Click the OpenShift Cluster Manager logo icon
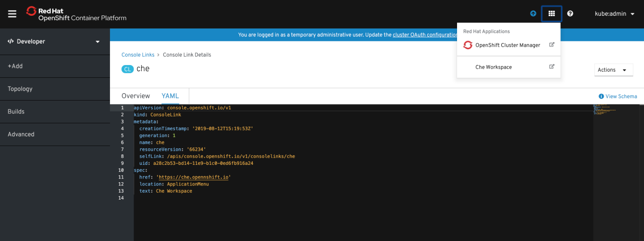Image resolution: width=644 pixels, height=241 pixels. pos(468,45)
